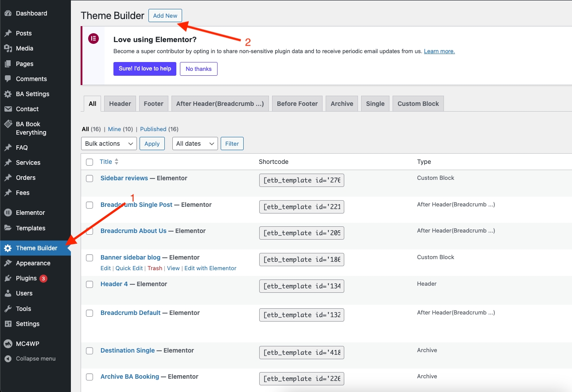This screenshot has width=572, height=392.
Task: Click the Plugins plug icon
Action: click(8, 278)
